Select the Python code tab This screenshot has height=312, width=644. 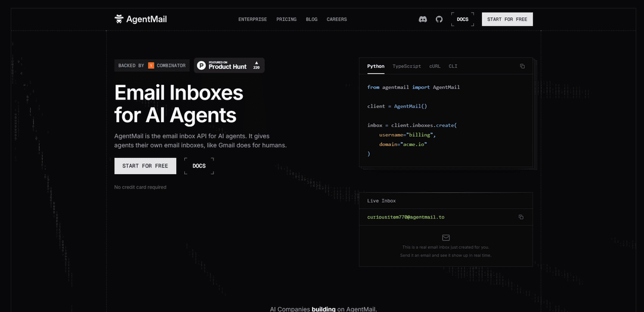376,66
